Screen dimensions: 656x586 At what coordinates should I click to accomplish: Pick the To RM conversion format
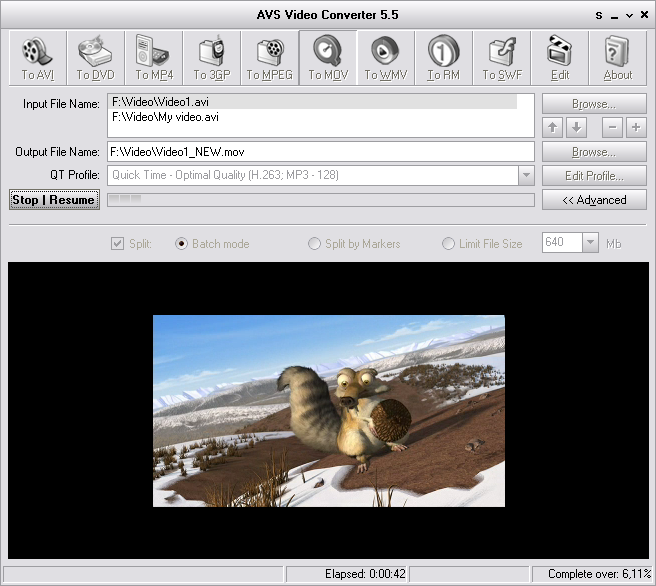pos(443,58)
